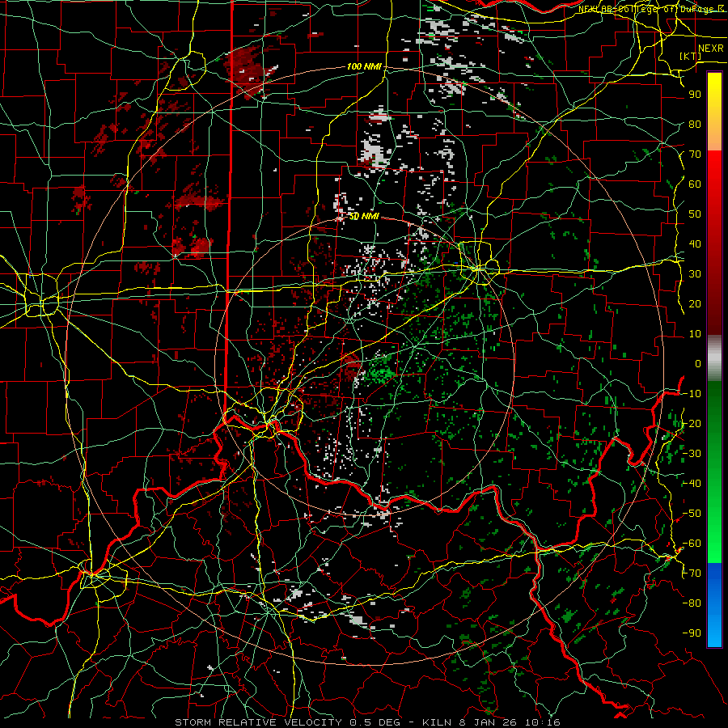This screenshot has height=728, width=728.
Task: Click the "50 NMI" range ring label
Action: pyautogui.click(x=364, y=216)
